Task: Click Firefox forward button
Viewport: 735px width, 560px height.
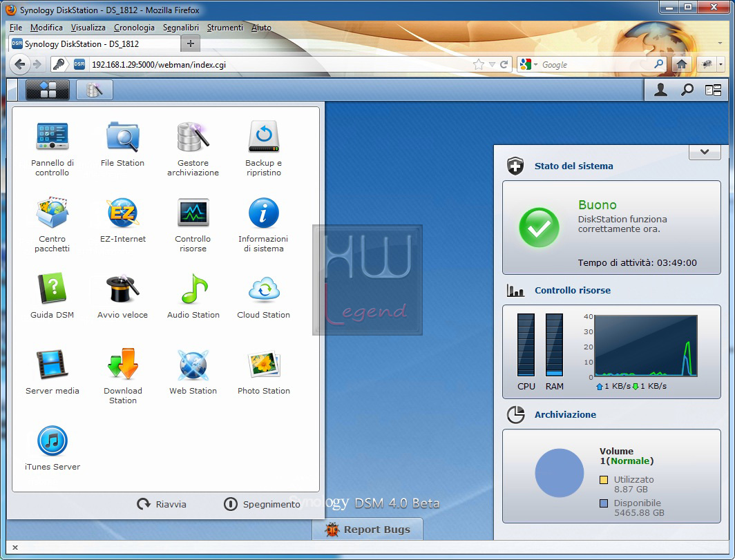Action: coord(37,64)
